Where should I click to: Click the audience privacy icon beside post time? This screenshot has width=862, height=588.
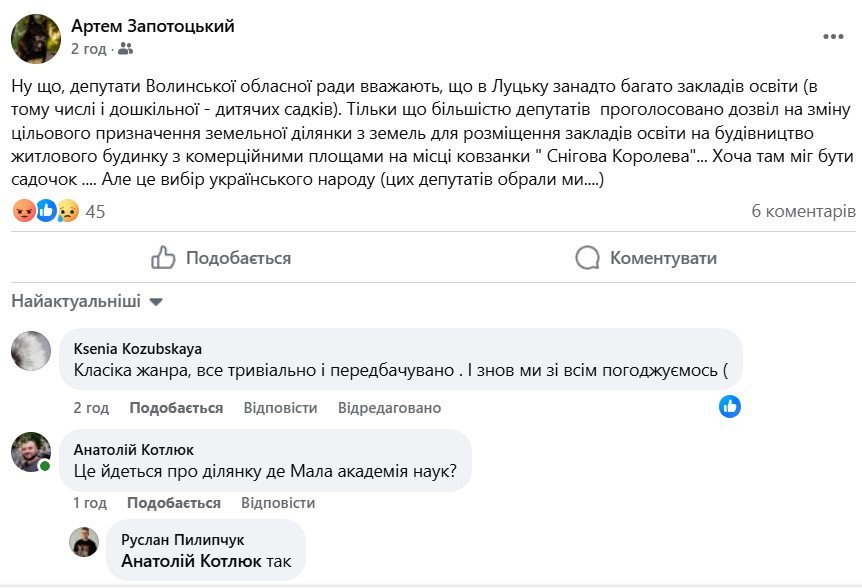tap(125, 48)
